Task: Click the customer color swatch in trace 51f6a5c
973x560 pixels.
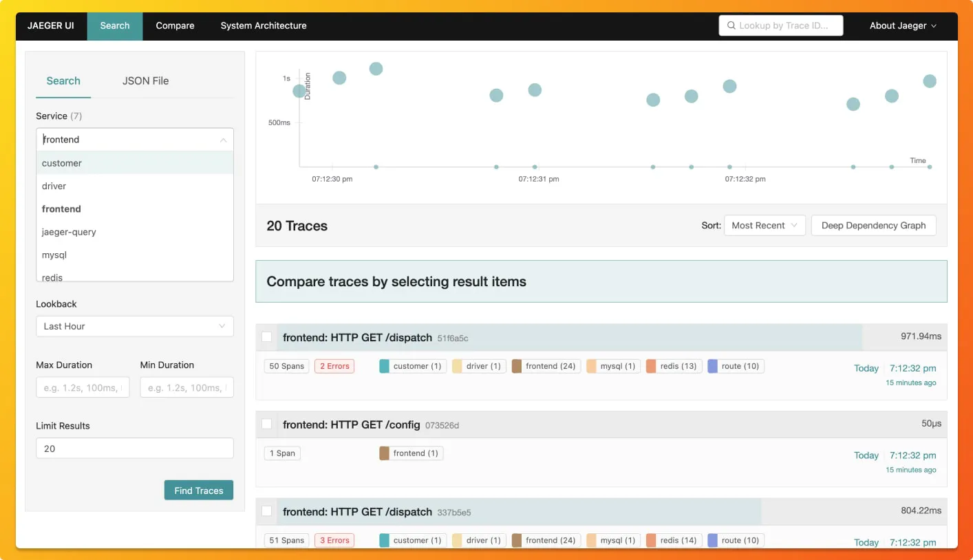Action: click(385, 366)
